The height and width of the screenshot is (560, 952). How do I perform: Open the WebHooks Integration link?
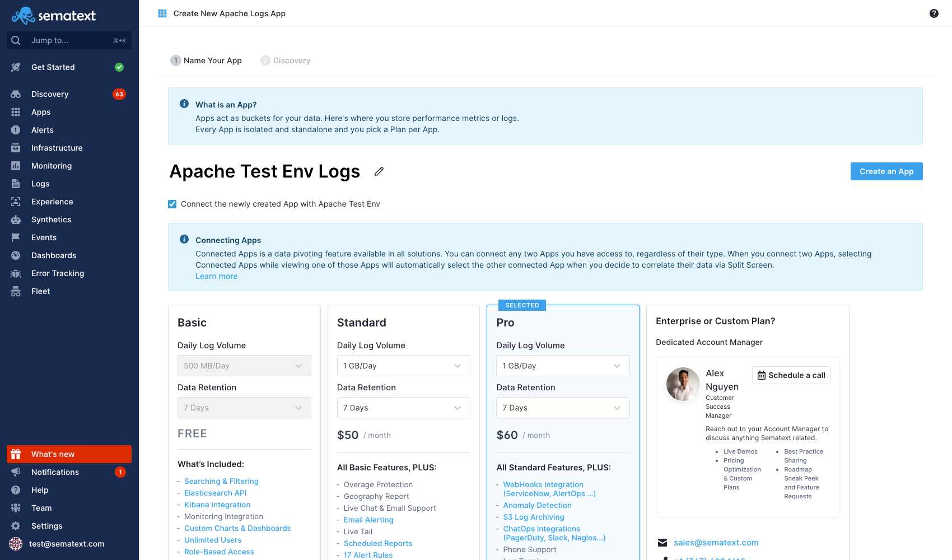(549, 489)
